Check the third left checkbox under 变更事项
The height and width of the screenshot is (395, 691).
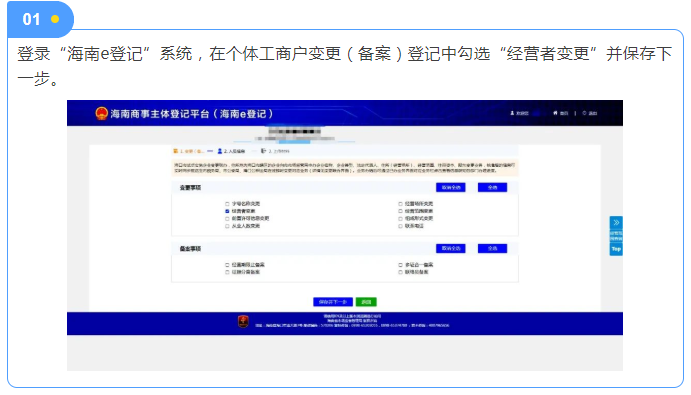coord(227,219)
